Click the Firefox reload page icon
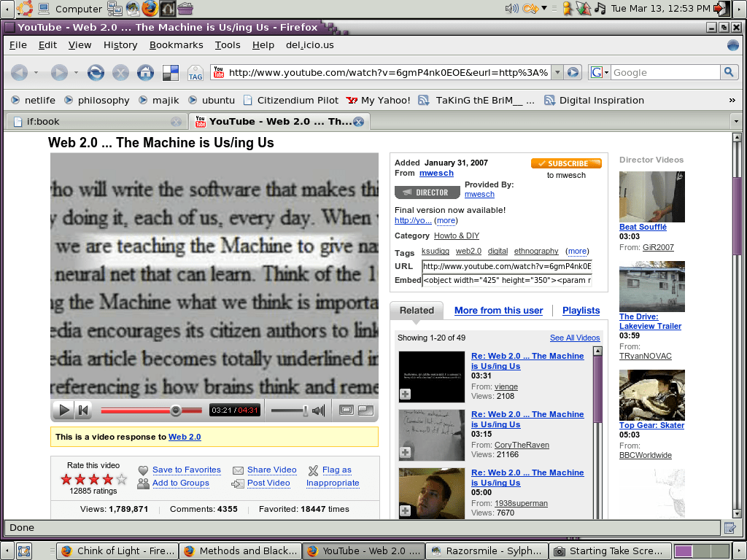The image size is (747, 560). [96, 72]
